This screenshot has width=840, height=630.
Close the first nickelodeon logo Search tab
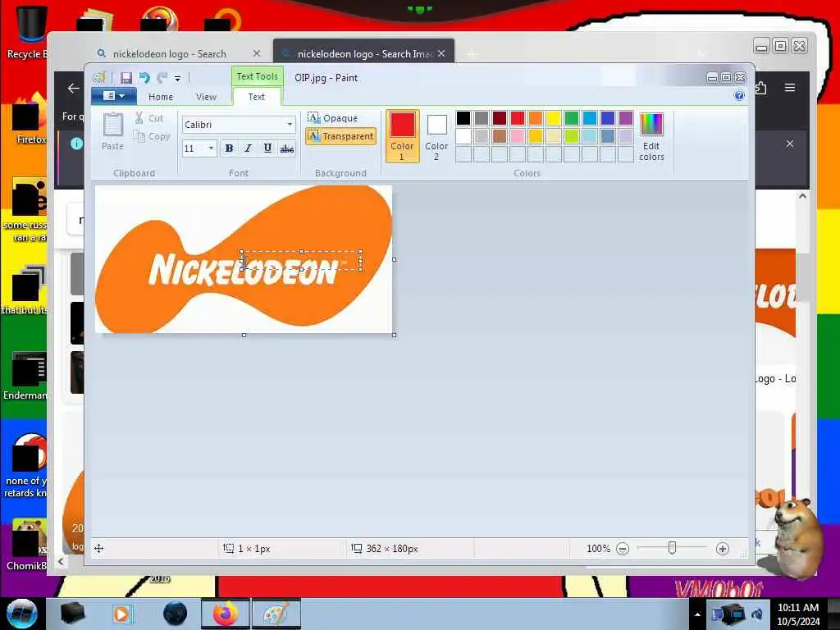point(257,53)
